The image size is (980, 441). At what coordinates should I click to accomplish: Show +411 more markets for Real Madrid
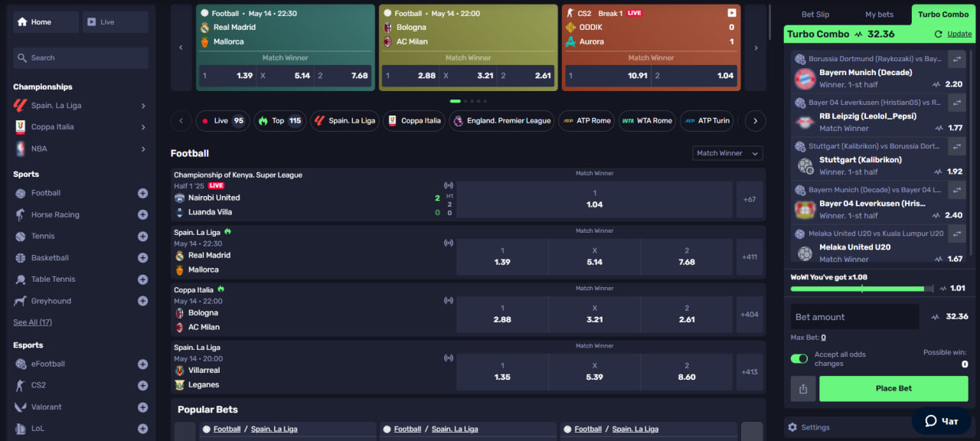click(x=750, y=256)
